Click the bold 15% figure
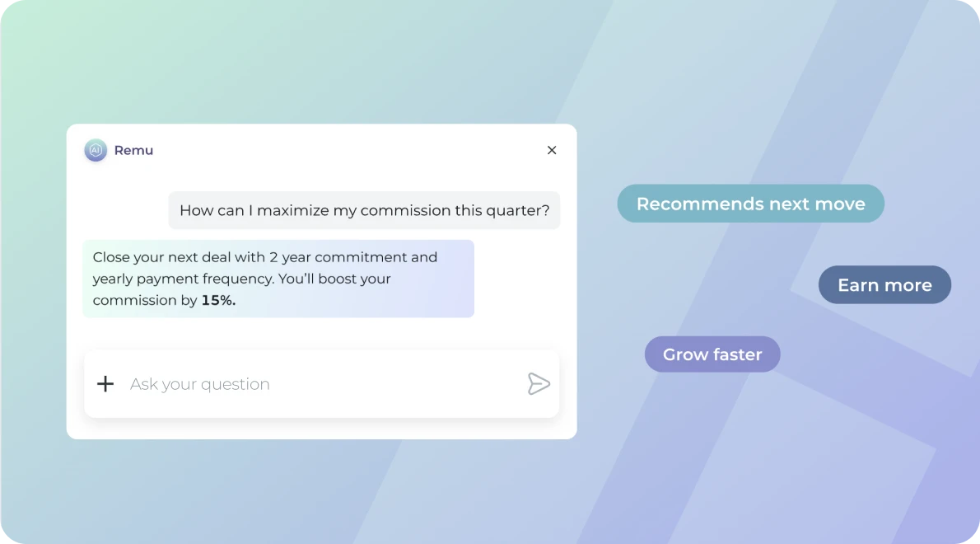The image size is (980, 544). click(x=218, y=301)
